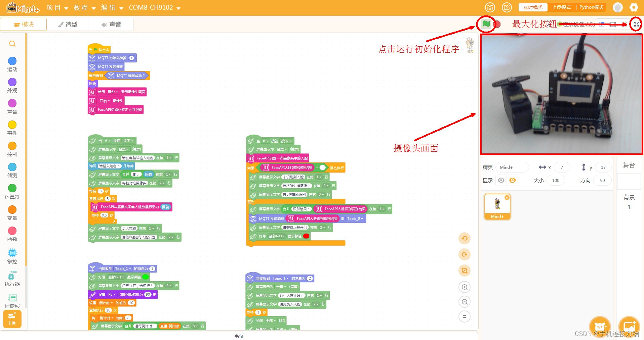The height and width of the screenshot is (340, 644).
Task: Click the user avatar icon
Action: click(x=618, y=7)
